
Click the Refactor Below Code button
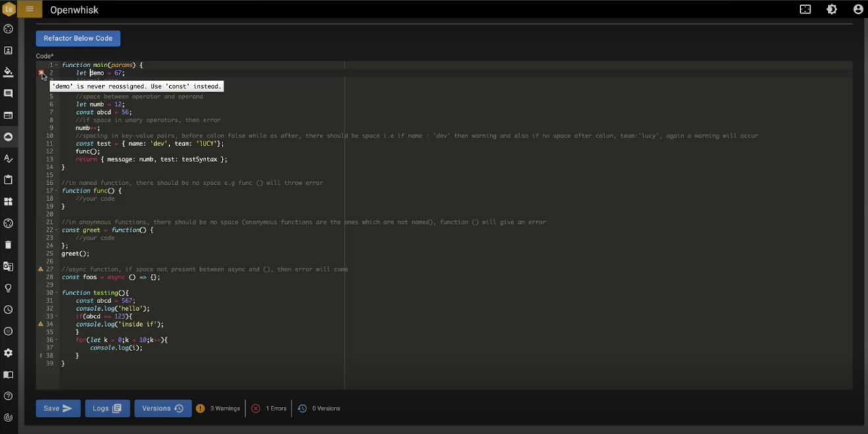[x=78, y=38]
